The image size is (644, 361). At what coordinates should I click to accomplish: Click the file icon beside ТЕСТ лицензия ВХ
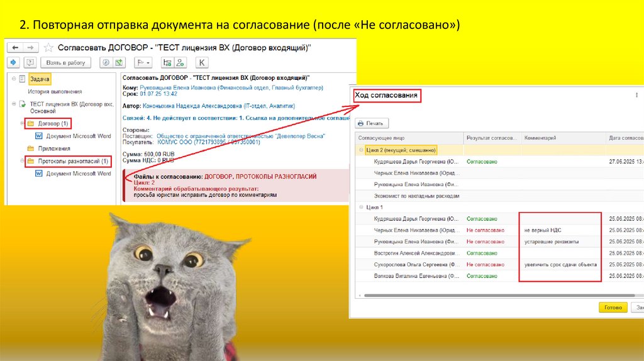pyautogui.click(x=23, y=104)
